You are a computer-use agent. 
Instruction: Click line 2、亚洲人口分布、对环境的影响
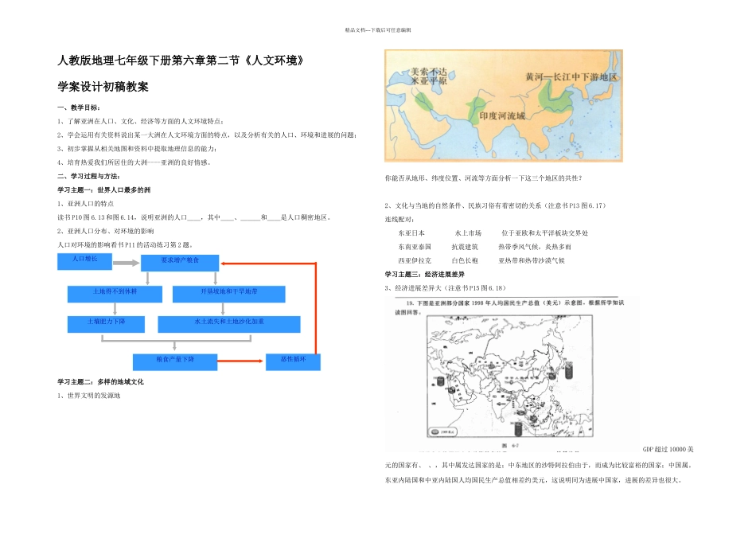click(106, 231)
